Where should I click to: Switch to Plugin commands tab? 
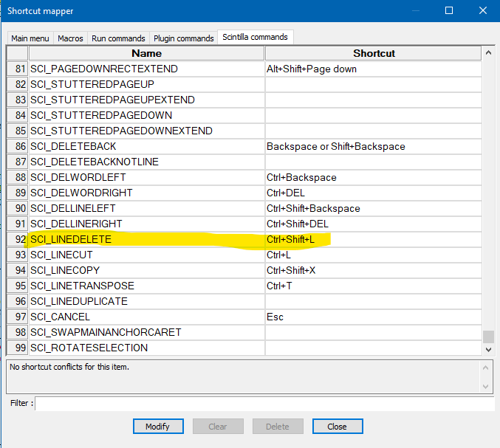183,38
